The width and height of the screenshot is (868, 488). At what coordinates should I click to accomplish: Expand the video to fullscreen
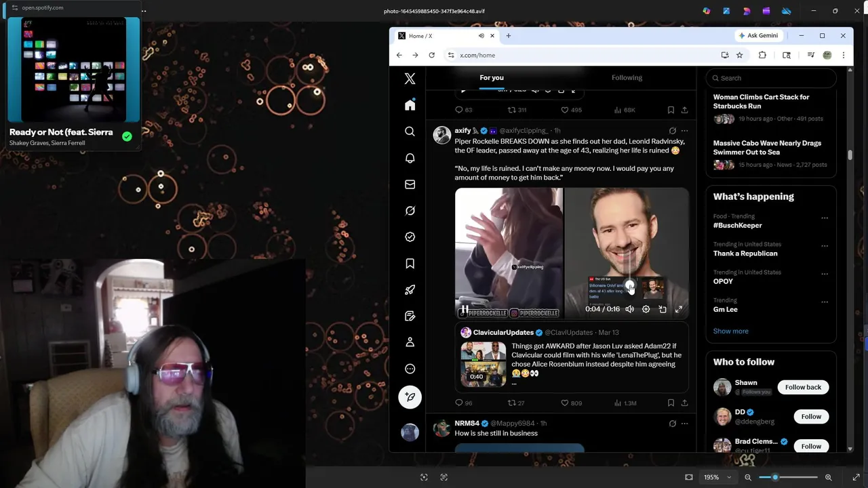679,309
